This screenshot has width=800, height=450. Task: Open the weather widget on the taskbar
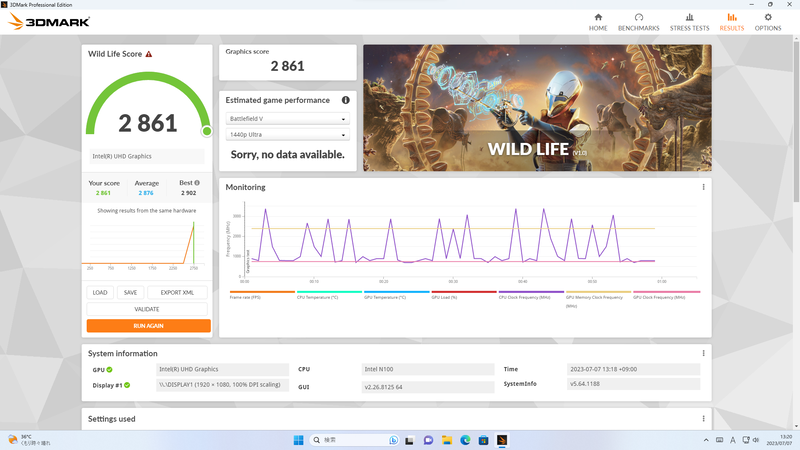(x=30, y=440)
